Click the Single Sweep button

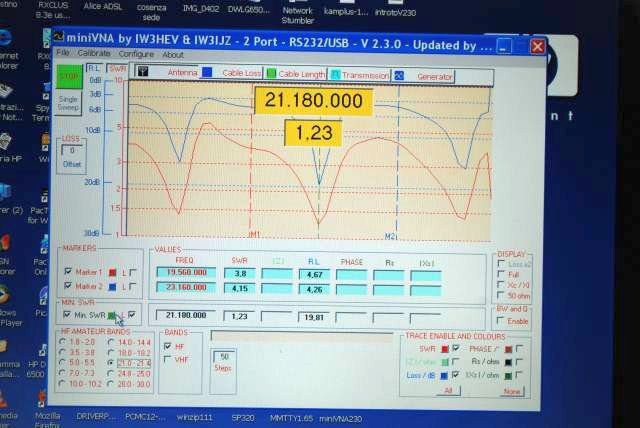pos(68,103)
